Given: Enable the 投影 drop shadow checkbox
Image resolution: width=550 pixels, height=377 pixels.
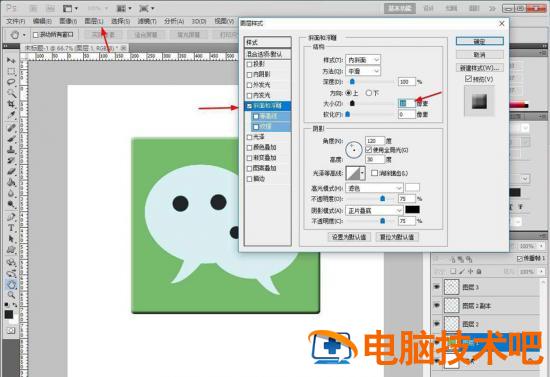Looking at the screenshot, I should pos(249,65).
